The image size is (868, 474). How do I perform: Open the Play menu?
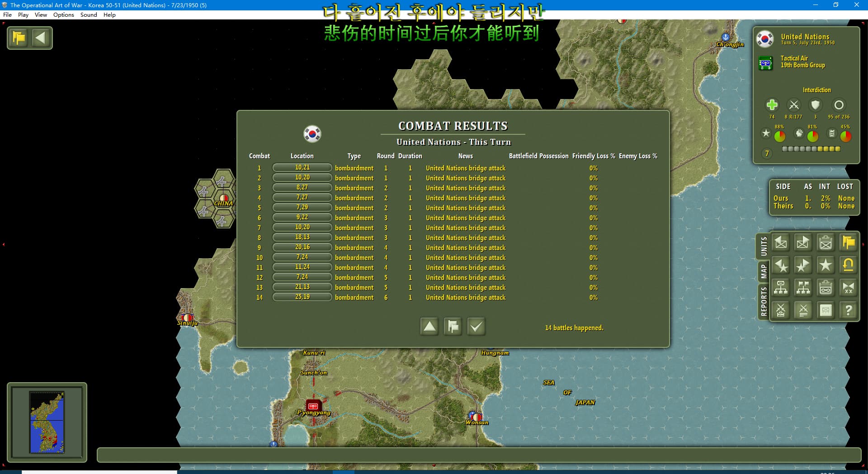23,14
